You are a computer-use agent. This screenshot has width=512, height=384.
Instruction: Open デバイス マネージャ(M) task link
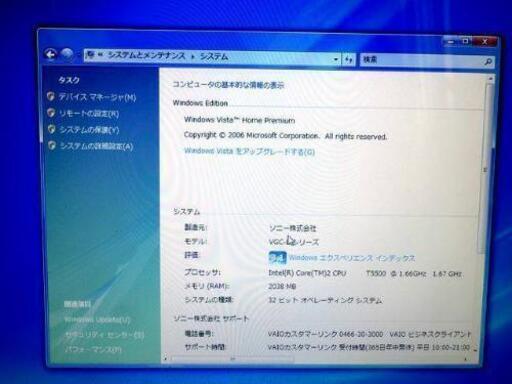(x=97, y=97)
